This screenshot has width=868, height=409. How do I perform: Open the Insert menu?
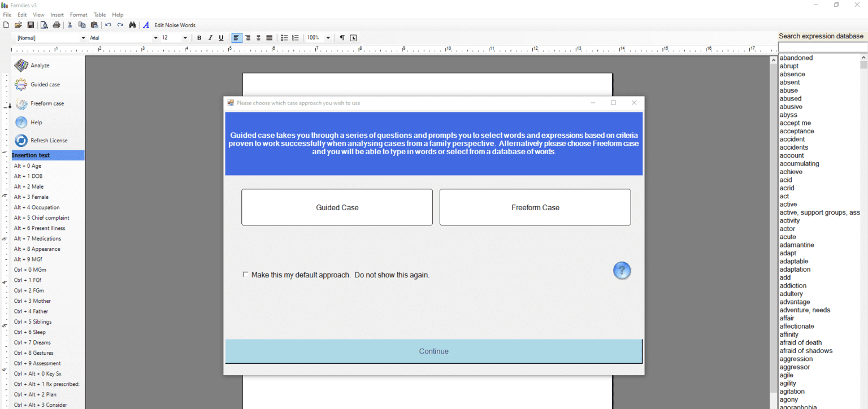tap(57, 15)
